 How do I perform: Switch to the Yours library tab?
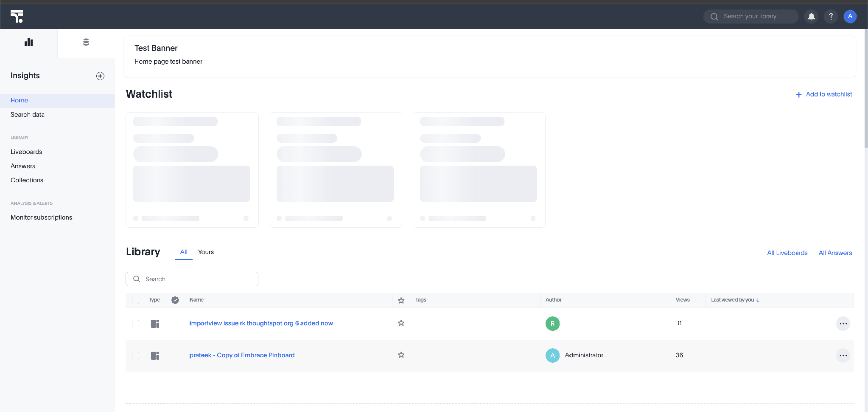[x=206, y=252]
